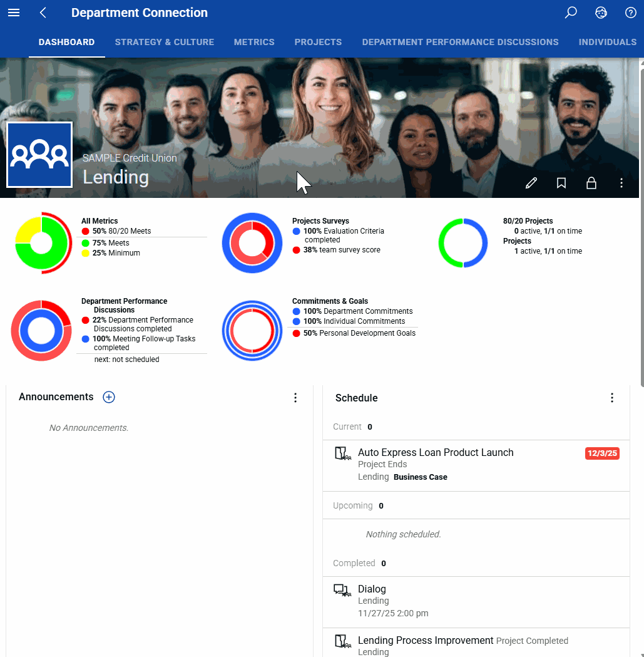Open Announcements panel three-dot menu
Screen dimensions: 644x657
coord(295,398)
